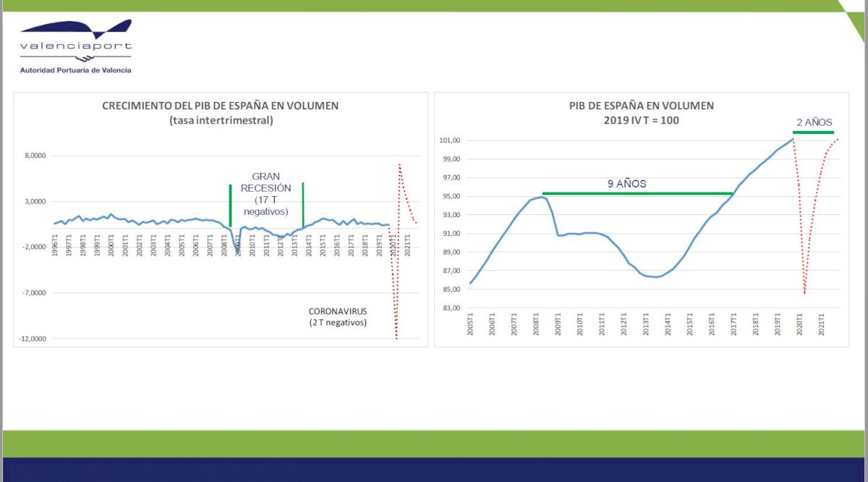Click the 'PIB DE ESPAÑA EN VOLUMEN' right chart title
The image size is (868, 482).
tap(641, 106)
